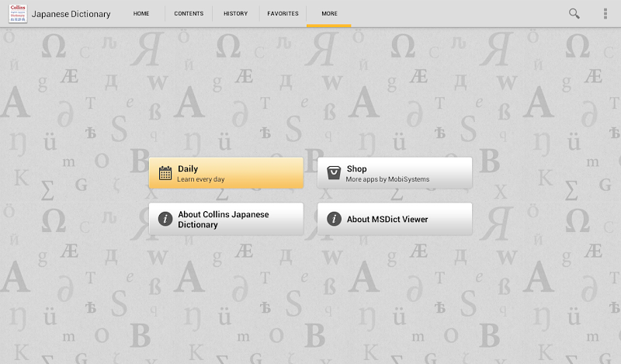Open the CONTENTS tab
Image resolution: width=621 pixels, height=364 pixels.
[x=189, y=13]
